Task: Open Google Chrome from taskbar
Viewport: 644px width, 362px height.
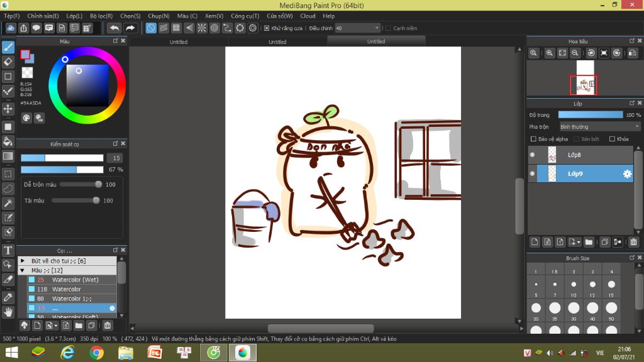Action: (96, 353)
